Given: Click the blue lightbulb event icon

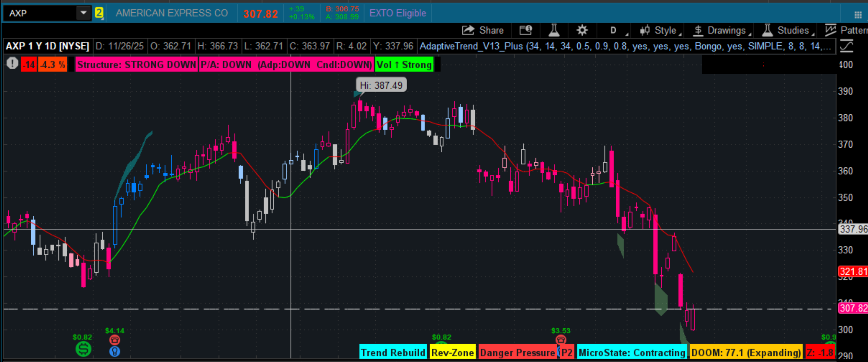Looking at the screenshot, I should (x=115, y=352).
